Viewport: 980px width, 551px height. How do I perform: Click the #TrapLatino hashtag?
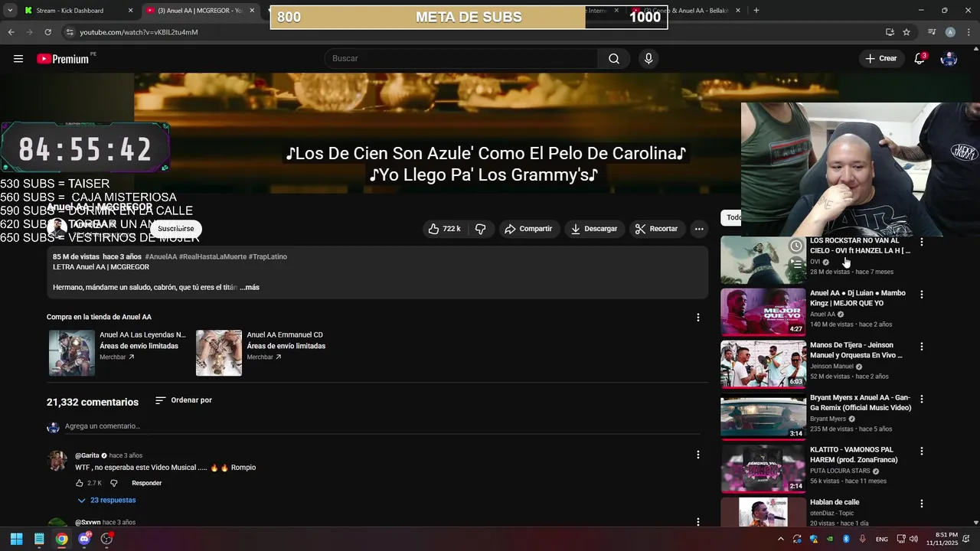267,257
